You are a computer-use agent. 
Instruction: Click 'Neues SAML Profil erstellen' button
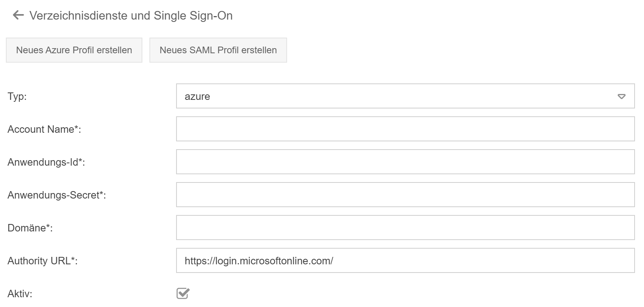pos(218,50)
